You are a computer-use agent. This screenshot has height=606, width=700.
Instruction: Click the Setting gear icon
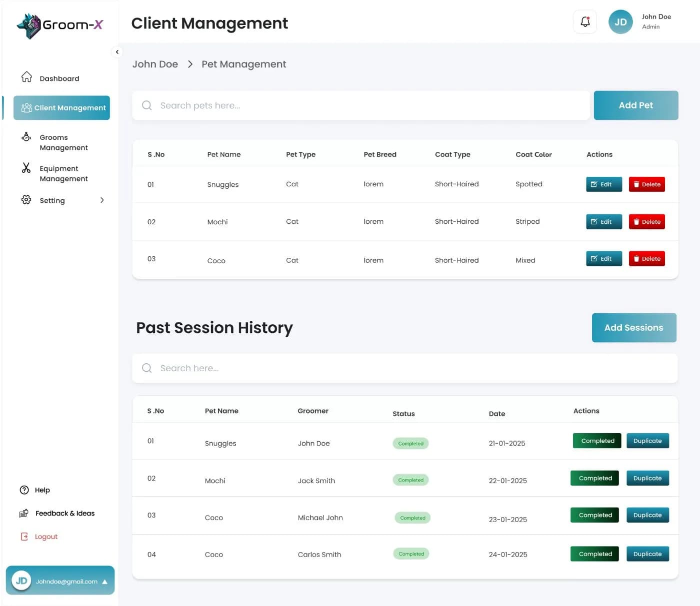[26, 200]
